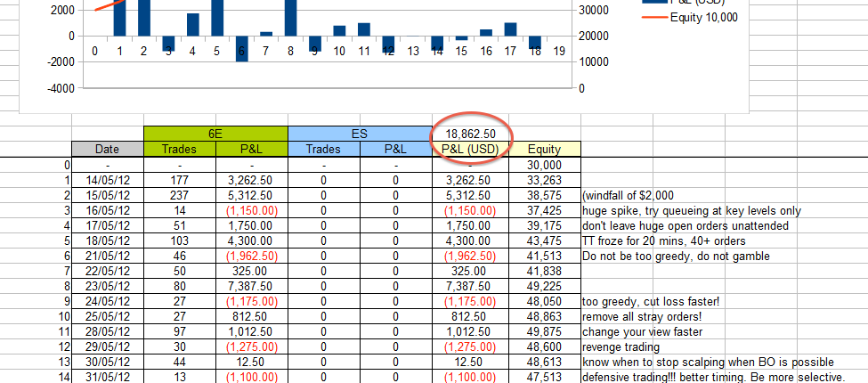Click the equity value 49,875
This screenshot has width=868, height=383.
544,331
